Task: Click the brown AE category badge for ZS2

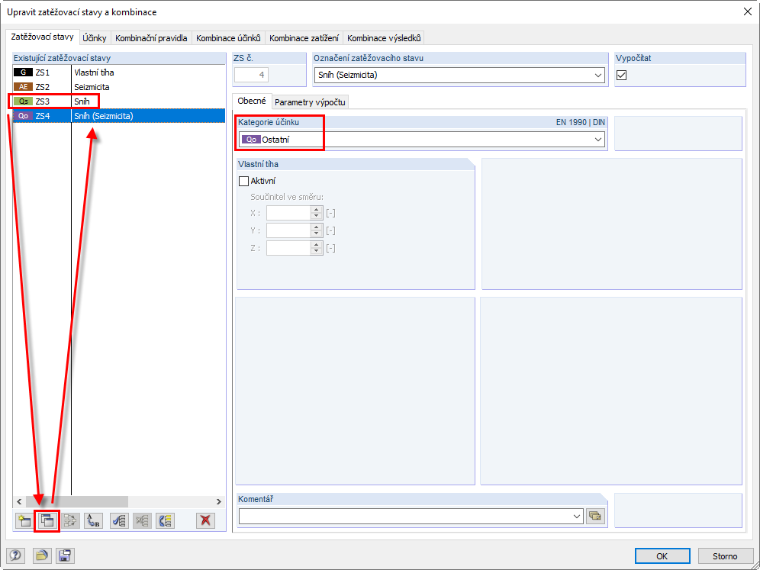Action: coord(23,87)
